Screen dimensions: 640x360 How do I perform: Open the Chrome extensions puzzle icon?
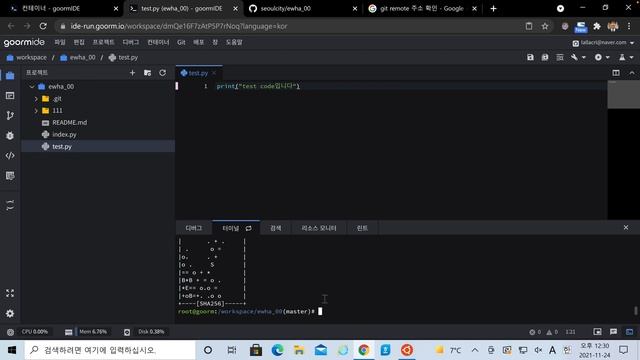pos(597,26)
